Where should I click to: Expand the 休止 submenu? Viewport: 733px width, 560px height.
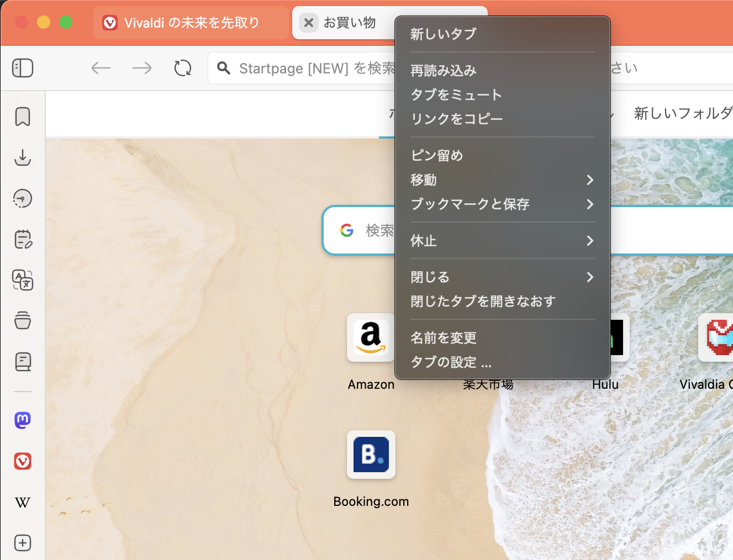point(423,241)
